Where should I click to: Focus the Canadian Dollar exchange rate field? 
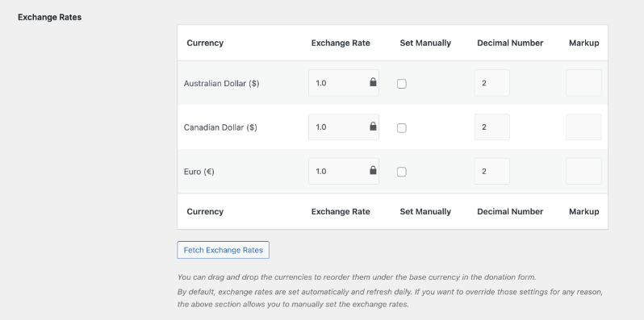click(x=343, y=127)
